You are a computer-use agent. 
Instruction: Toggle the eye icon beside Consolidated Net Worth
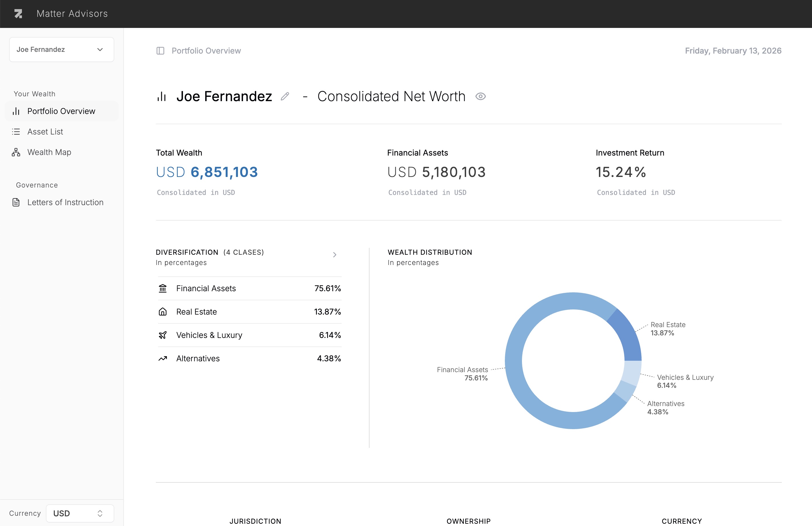(x=480, y=96)
